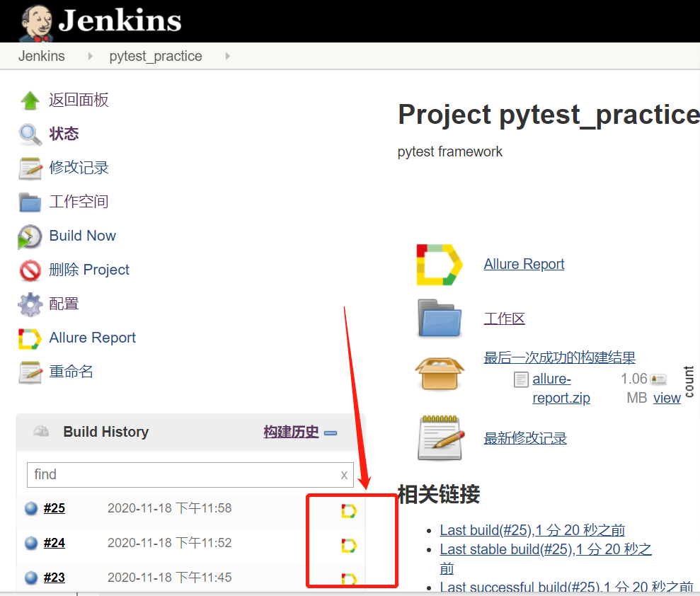The width and height of the screenshot is (700, 596).
Task: Click the large 最新修改记录 notepad icon
Action: coord(441,437)
